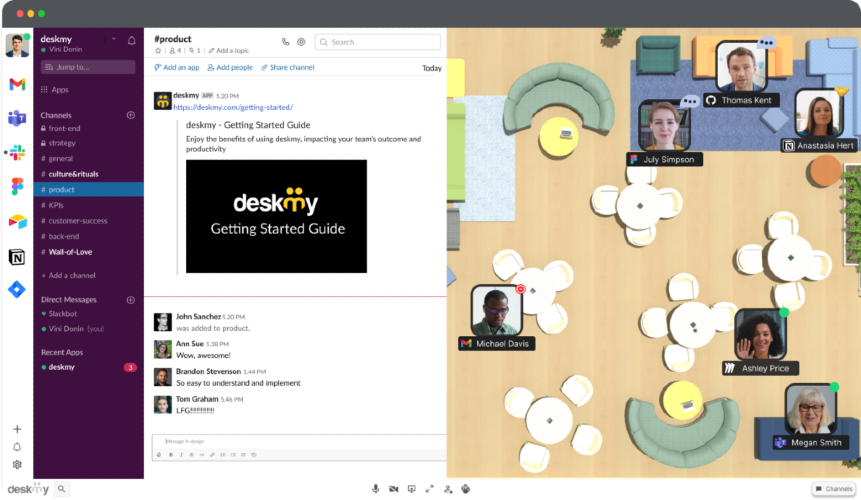
Task: Click the message input box
Action: (299, 441)
